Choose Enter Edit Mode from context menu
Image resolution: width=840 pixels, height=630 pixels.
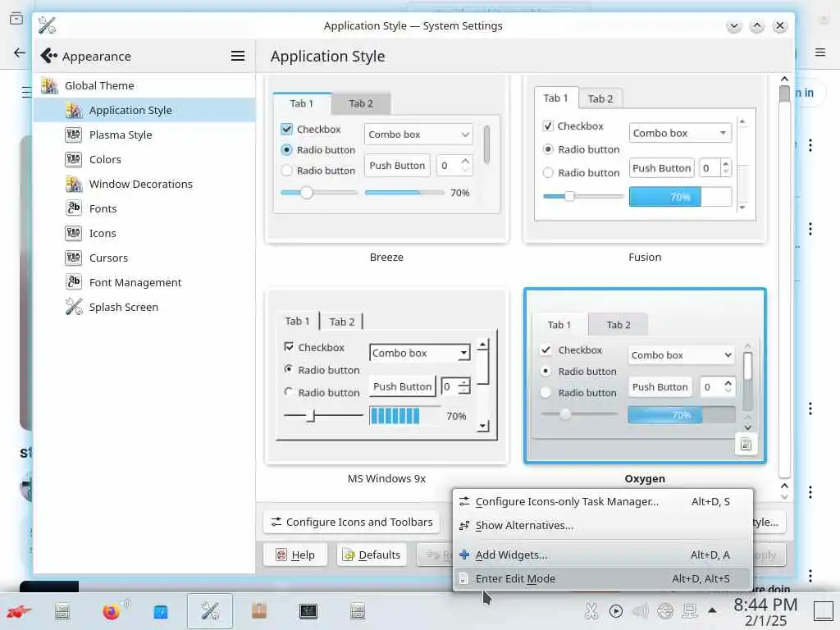tap(602, 578)
